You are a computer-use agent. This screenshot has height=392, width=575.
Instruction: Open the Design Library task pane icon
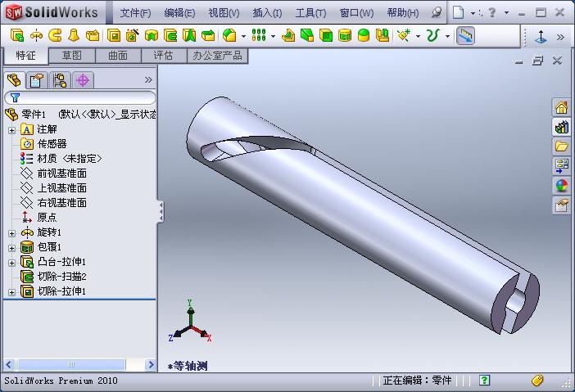point(561,127)
